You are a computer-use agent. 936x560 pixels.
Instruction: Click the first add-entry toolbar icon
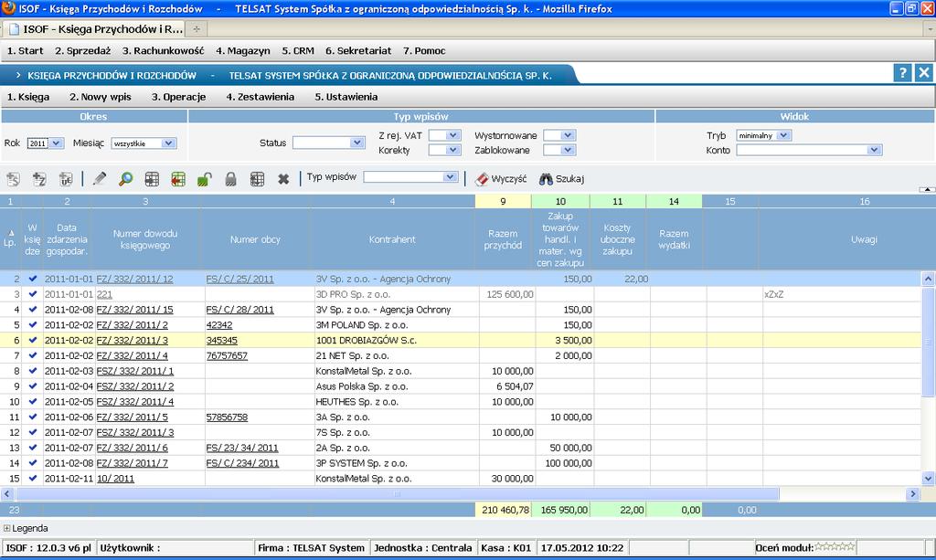click(13, 179)
